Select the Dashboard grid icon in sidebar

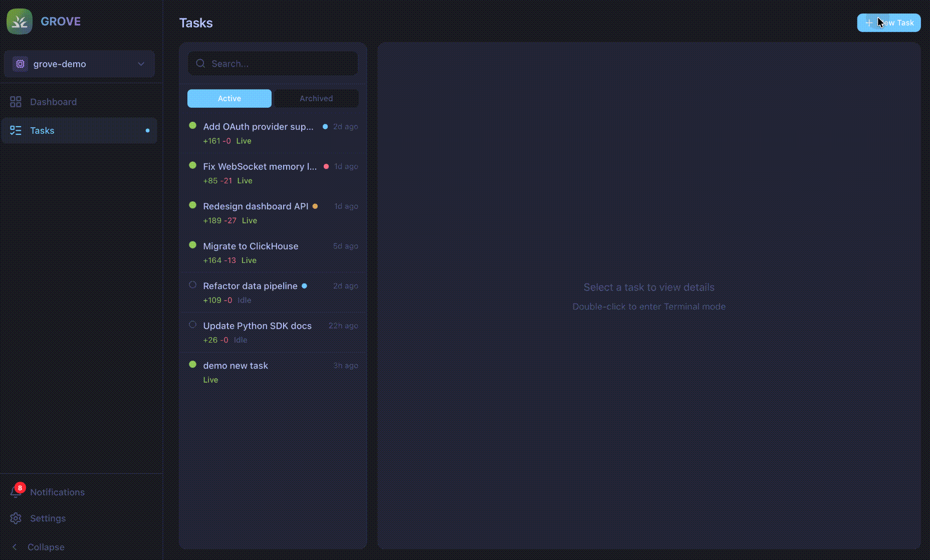(16, 101)
